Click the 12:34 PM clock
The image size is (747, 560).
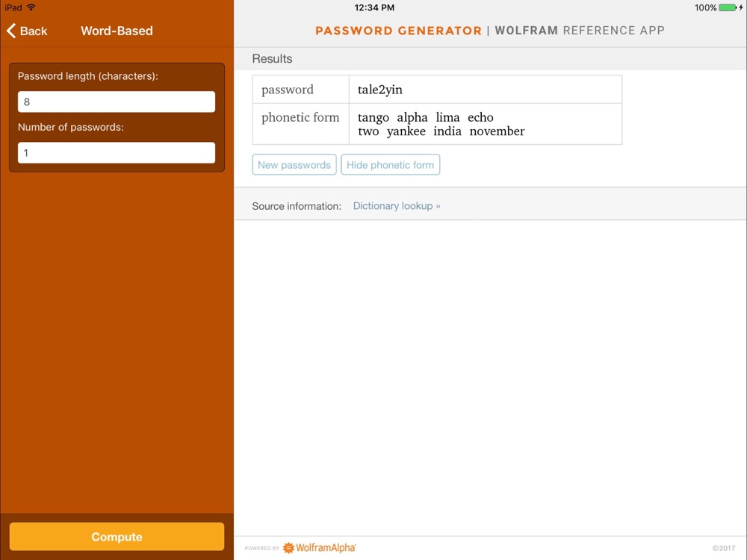(374, 7)
